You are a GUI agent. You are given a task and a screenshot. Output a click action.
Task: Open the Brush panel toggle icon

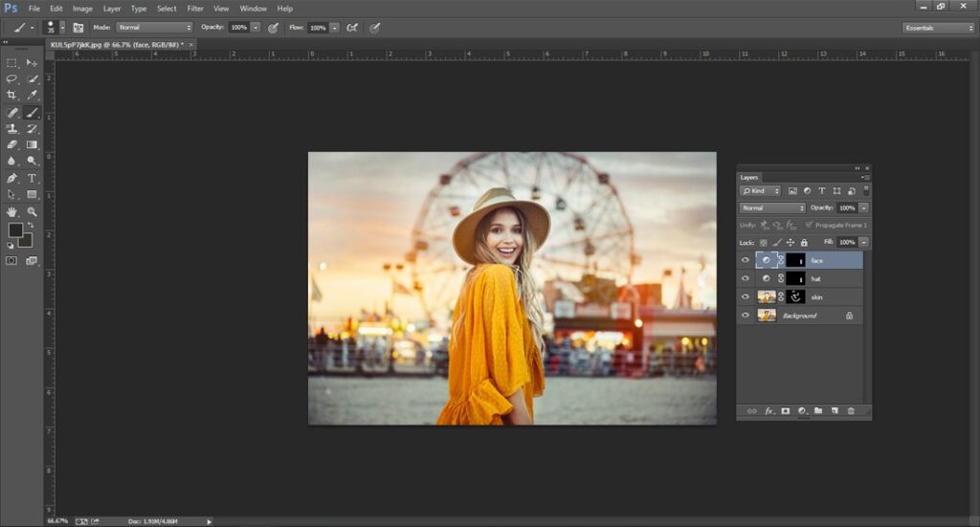point(78,28)
